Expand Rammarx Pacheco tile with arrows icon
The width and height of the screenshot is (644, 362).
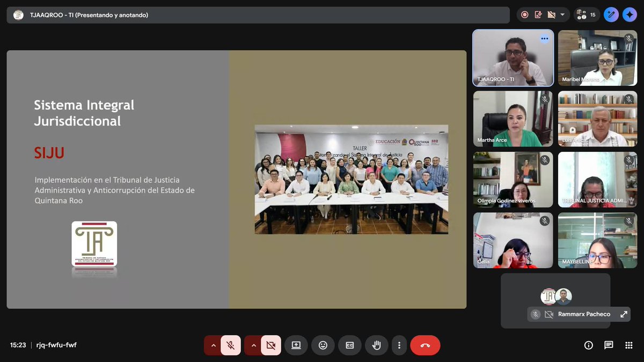point(624,314)
